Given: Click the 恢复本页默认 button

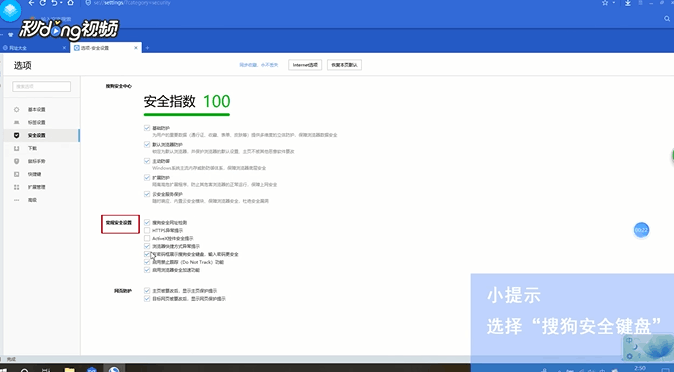Looking at the screenshot, I should coord(345,65).
